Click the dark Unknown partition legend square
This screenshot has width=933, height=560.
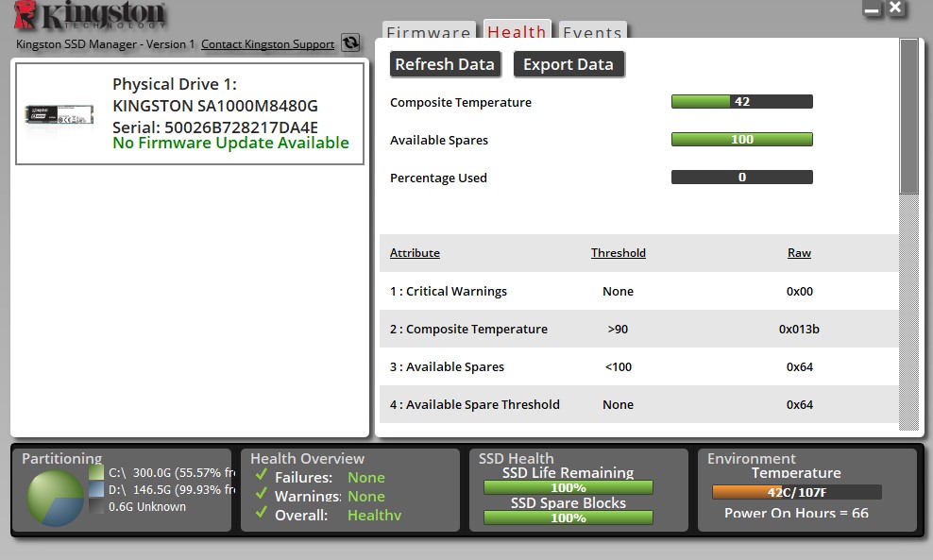coord(95,506)
